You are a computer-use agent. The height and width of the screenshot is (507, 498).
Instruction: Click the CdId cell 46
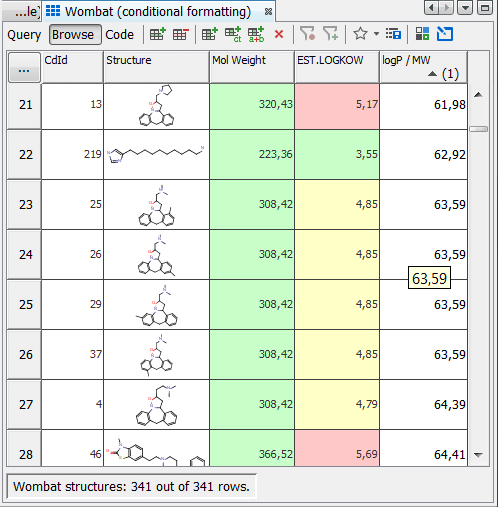72,448
